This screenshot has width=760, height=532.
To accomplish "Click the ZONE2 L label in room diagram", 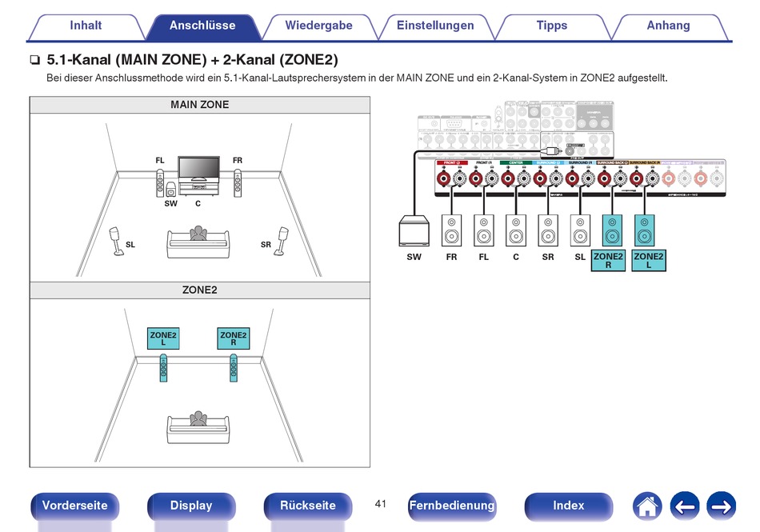I will (163, 338).
